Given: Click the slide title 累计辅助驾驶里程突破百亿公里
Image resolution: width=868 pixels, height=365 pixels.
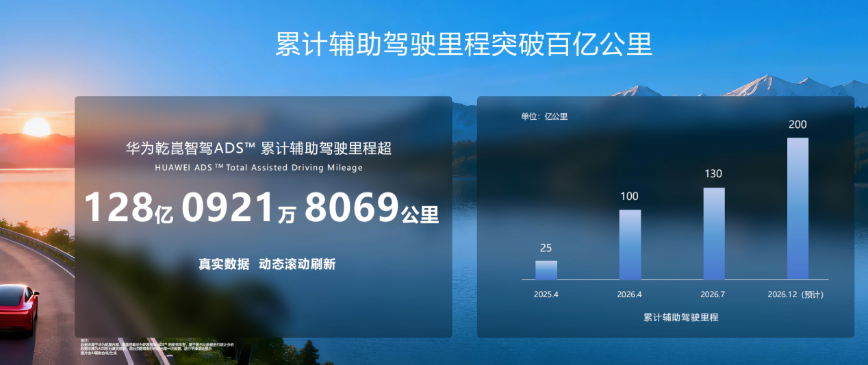Looking at the screenshot, I should tap(463, 44).
